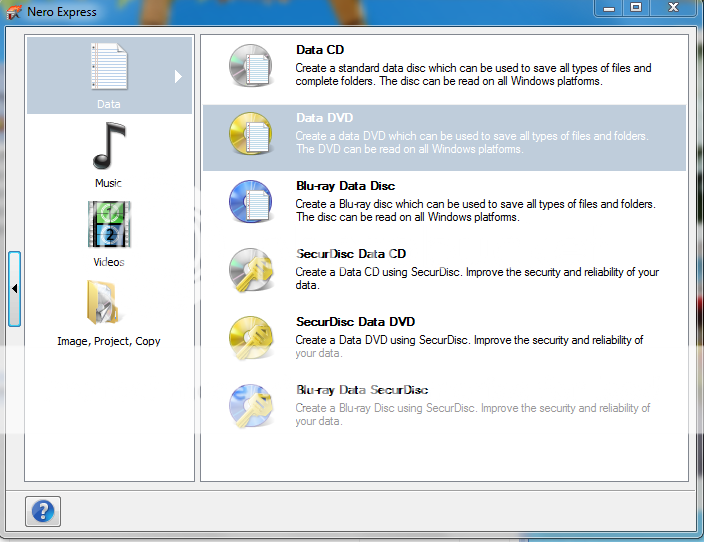The image size is (704, 542).
Task: Click the SecurDisc Data CD key icon
Action: pyautogui.click(x=251, y=269)
